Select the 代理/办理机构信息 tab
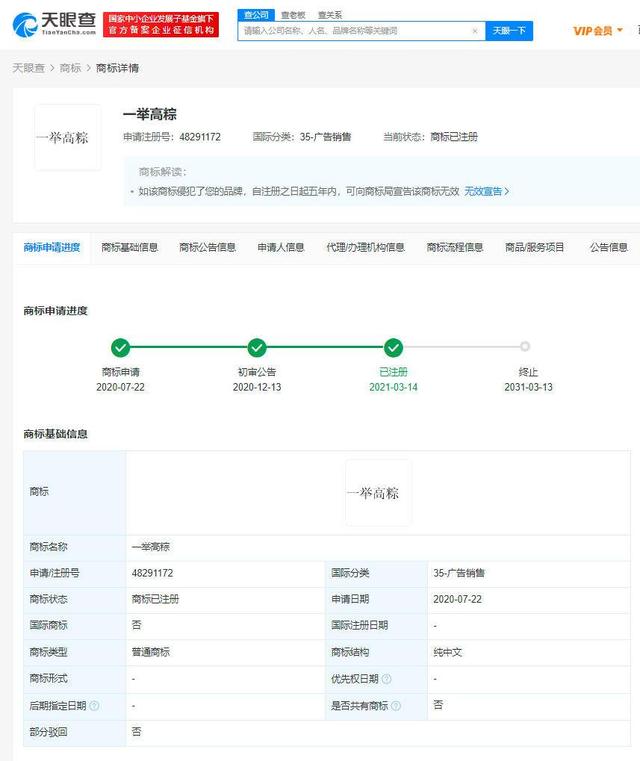Screen dimensions: 640x761 click(366, 247)
